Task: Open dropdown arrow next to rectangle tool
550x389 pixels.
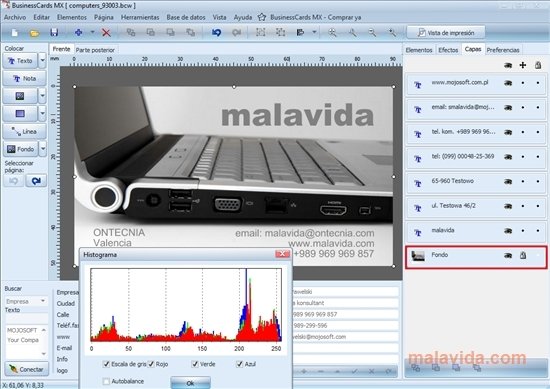Action: pos(42,113)
